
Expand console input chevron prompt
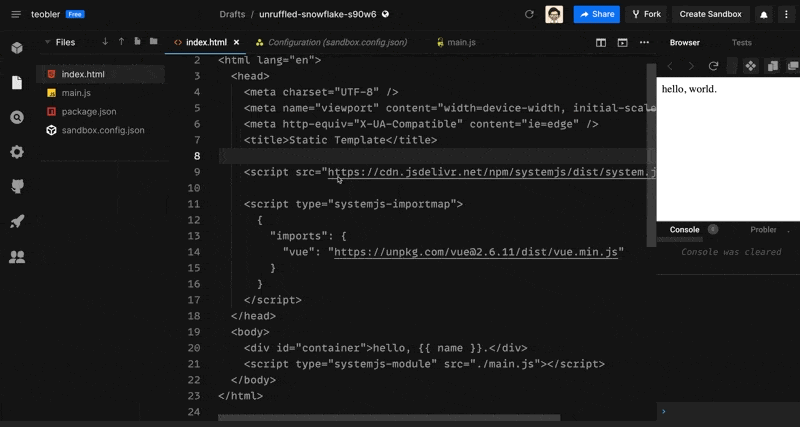(x=664, y=411)
